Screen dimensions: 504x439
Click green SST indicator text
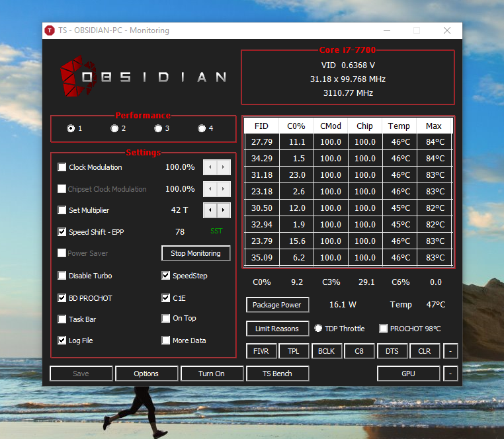(x=216, y=231)
